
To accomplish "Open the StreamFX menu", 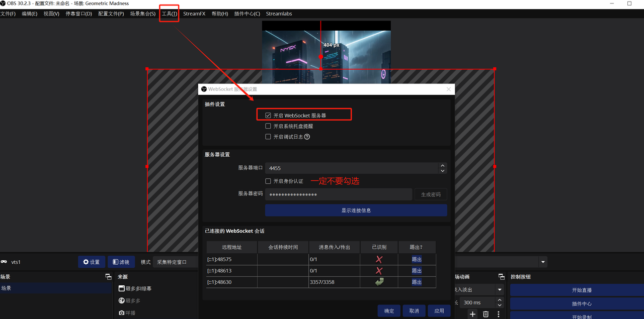I will (x=194, y=14).
